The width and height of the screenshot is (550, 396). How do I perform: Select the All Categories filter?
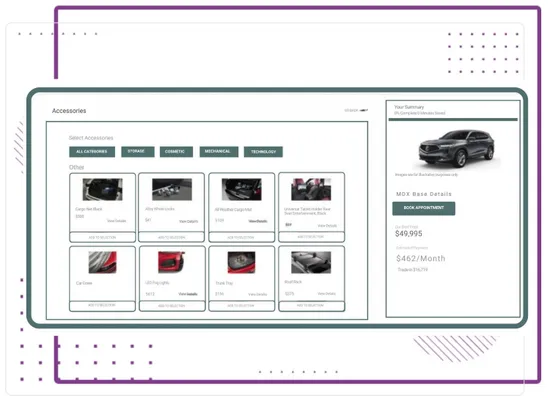click(92, 152)
